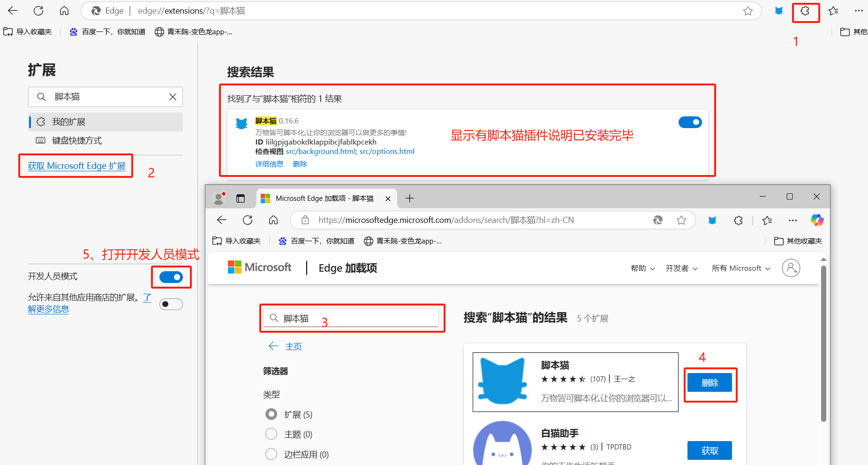Open Favorites list in outer toolbar
This screenshot has height=465, width=868.
tap(833, 11)
